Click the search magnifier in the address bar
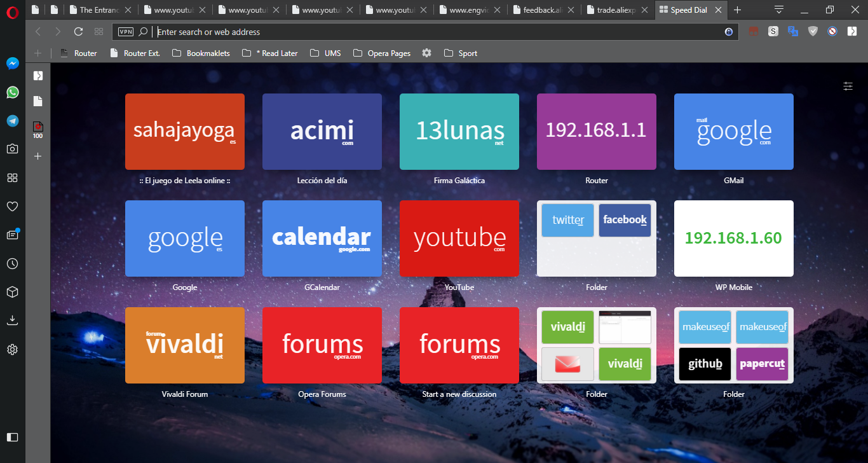 click(x=143, y=32)
